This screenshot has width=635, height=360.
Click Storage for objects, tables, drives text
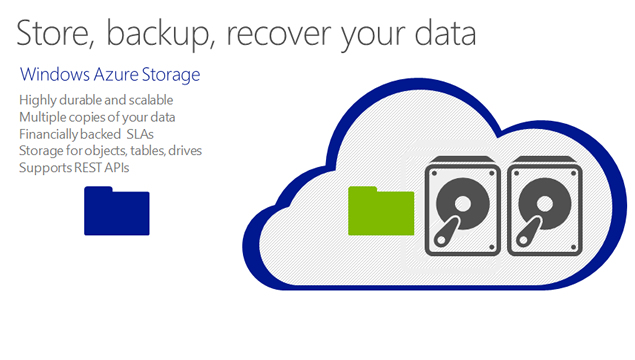pos(110,151)
